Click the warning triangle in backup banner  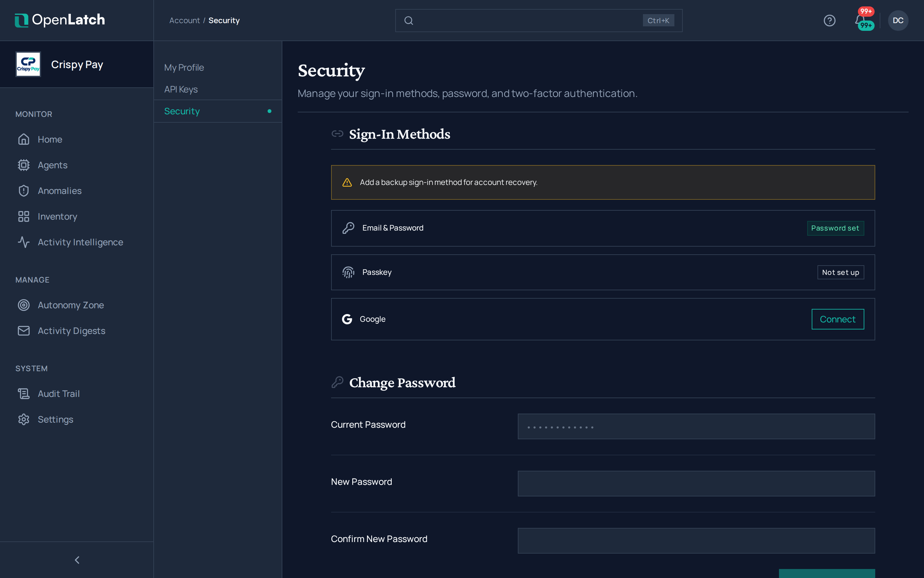(x=347, y=182)
